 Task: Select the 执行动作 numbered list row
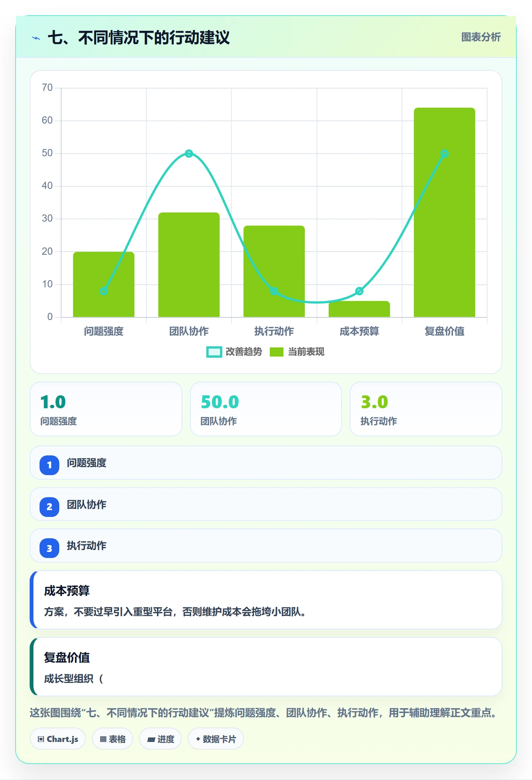tap(266, 545)
